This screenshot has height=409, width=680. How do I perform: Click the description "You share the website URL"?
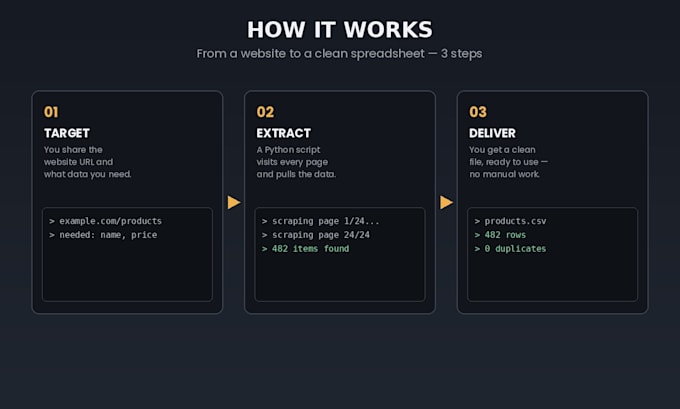87,162
